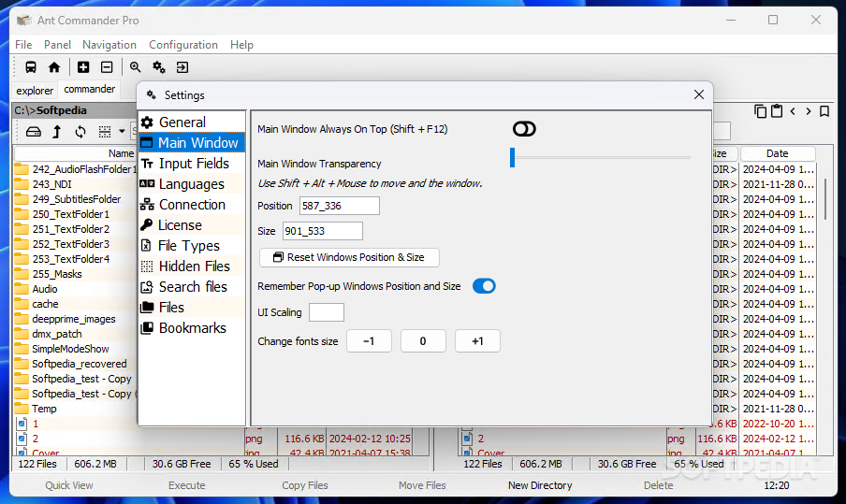Adjust the Main Window Transparency slider
The height and width of the screenshot is (504, 846).
pyautogui.click(x=600, y=157)
